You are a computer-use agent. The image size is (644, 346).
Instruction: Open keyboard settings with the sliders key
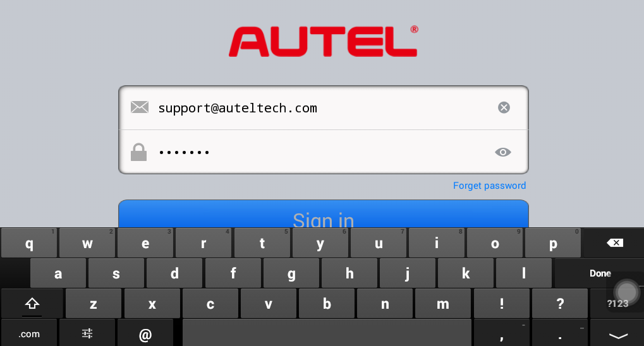[87, 333]
